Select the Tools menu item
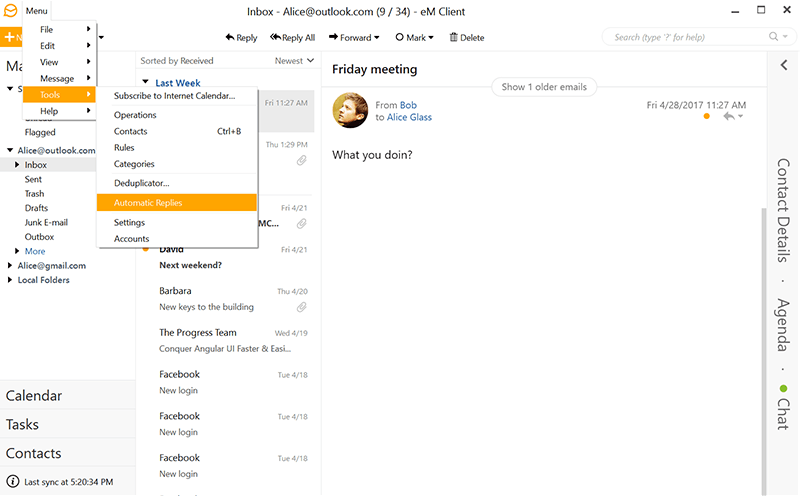The width and height of the screenshot is (800, 496). pyautogui.click(x=60, y=94)
